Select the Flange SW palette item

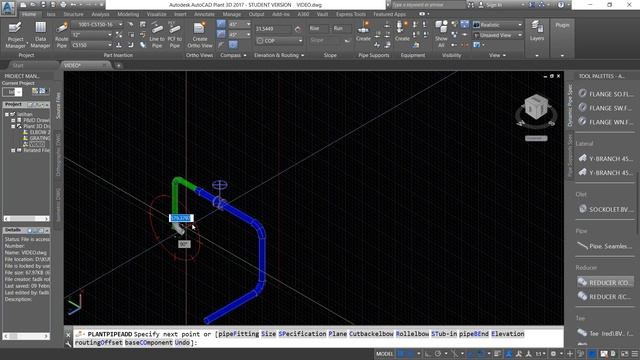coord(606,108)
